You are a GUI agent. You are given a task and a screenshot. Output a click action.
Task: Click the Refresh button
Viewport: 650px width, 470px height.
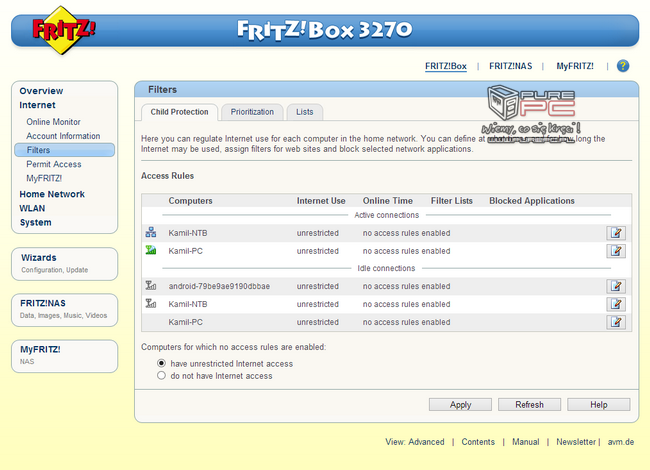(x=529, y=405)
